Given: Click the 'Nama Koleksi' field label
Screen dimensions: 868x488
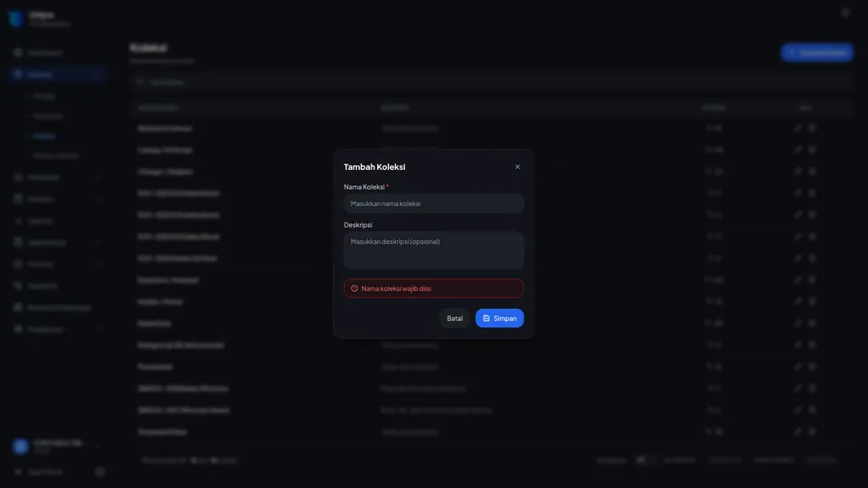Looking at the screenshot, I should pyautogui.click(x=364, y=187).
